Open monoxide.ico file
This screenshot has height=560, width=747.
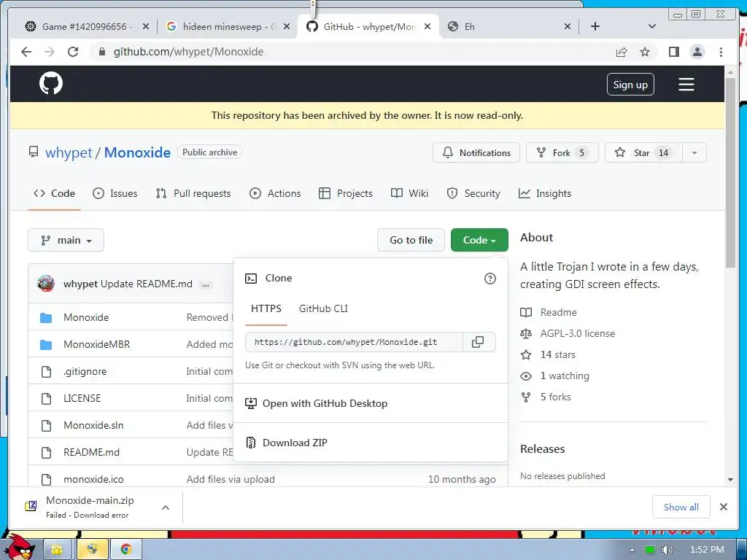(93, 479)
